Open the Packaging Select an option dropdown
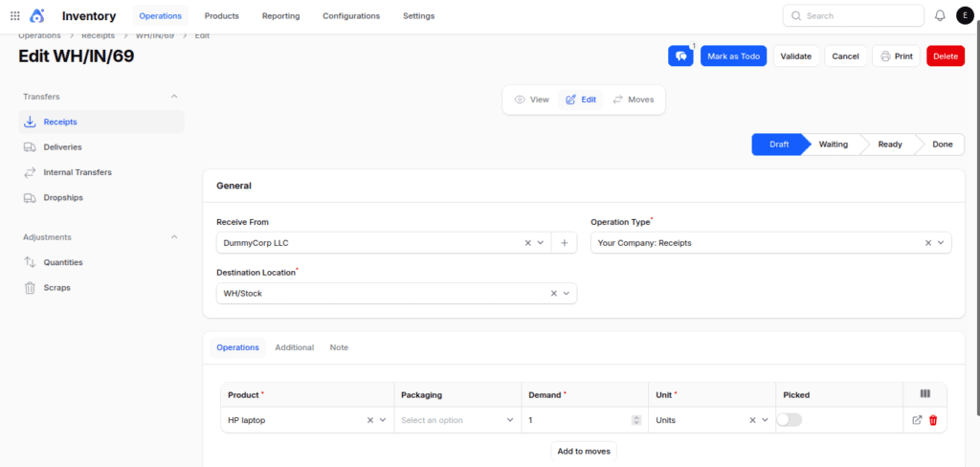Image resolution: width=980 pixels, height=467 pixels. click(x=458, y=420)
